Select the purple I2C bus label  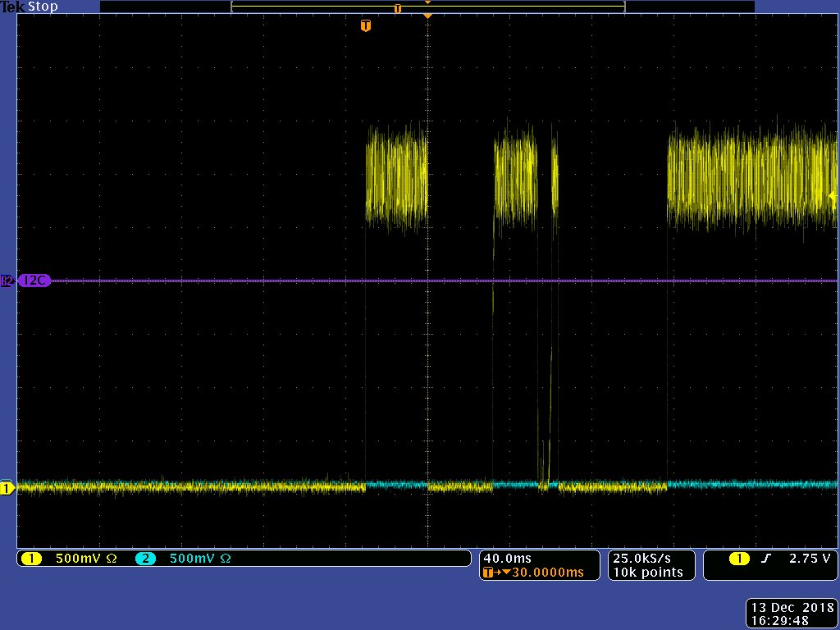(34, 281)
